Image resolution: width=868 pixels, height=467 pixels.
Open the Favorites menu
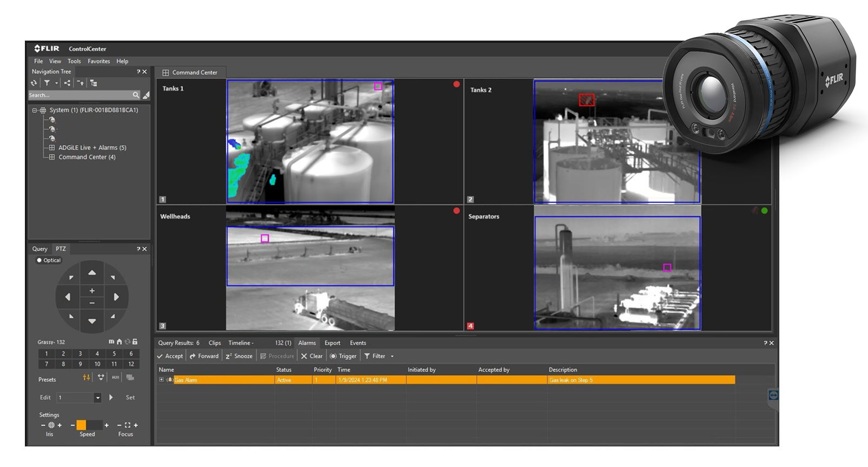[99, 61]
